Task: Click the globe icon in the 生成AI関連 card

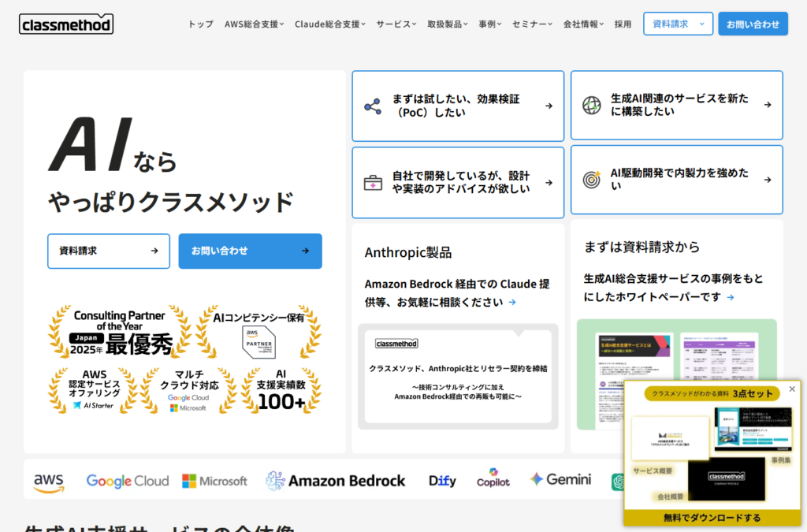Action: [591, 105]
